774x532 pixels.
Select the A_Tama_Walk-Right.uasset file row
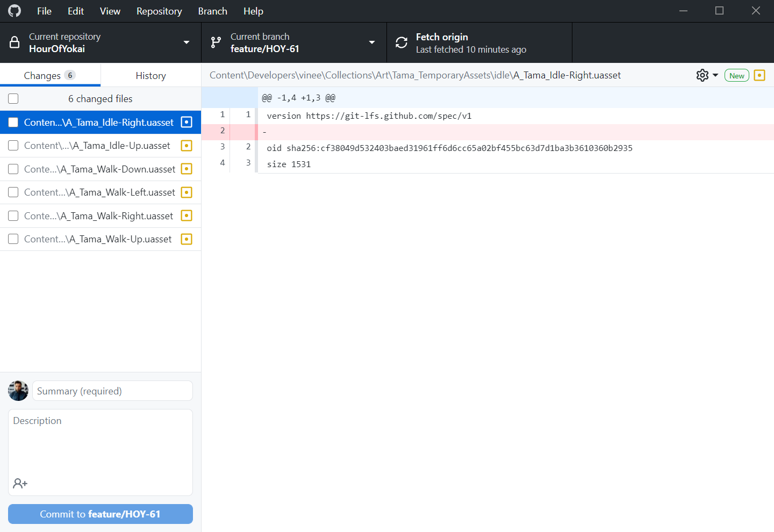coord(101,215)
